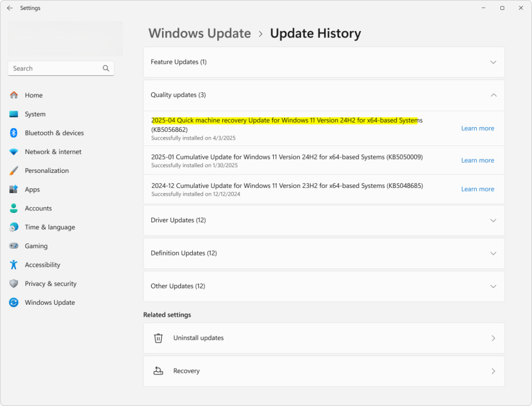
Task: Click the Gaming controller icon
Action: click(x=14, y=246)
